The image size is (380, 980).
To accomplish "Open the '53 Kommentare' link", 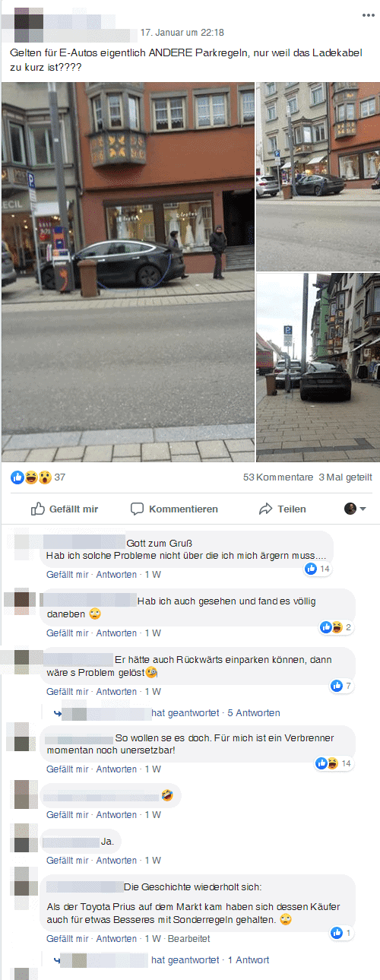I will coord(277,477).
